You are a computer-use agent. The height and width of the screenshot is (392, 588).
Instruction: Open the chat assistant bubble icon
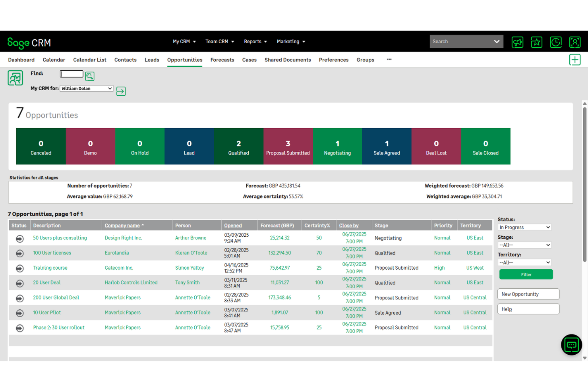(571, 345)
